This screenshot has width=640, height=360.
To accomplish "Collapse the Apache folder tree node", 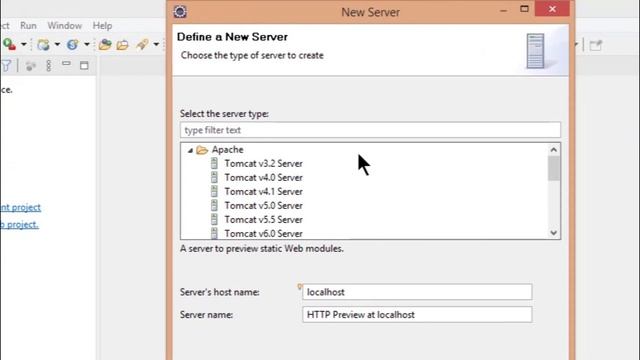I will 190,150.
